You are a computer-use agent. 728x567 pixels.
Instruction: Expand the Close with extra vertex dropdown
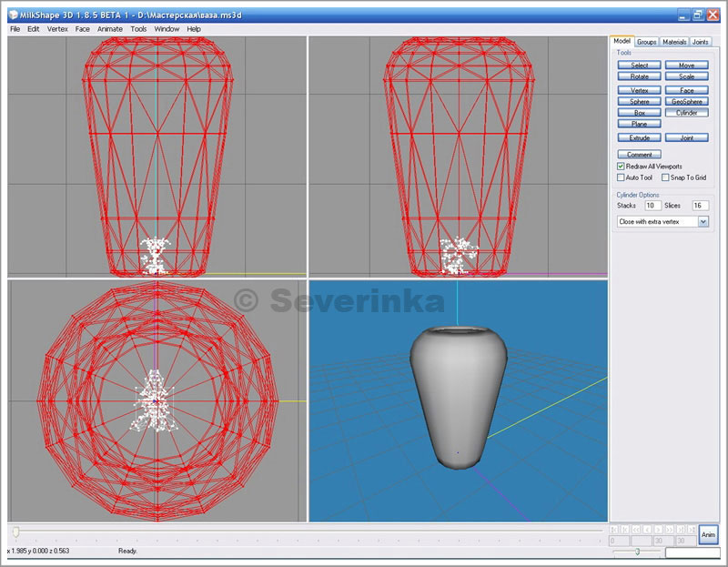pyautogui.click(x=703, y=221)
